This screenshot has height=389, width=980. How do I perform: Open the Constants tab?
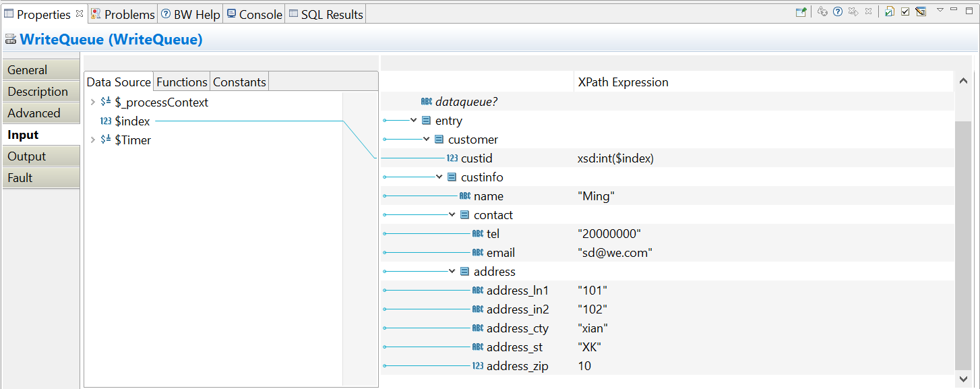[x=239, y=82]
